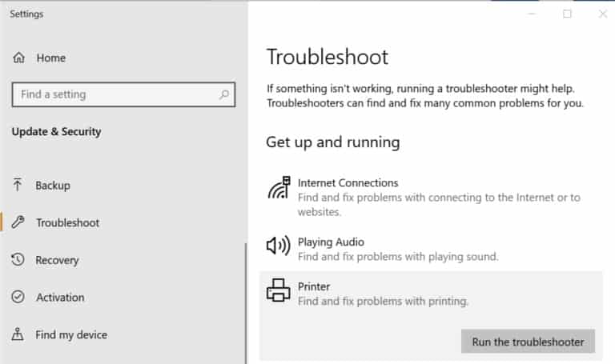Select the Backup upload arrow icon
615x364 pixels.
point(18,185)
